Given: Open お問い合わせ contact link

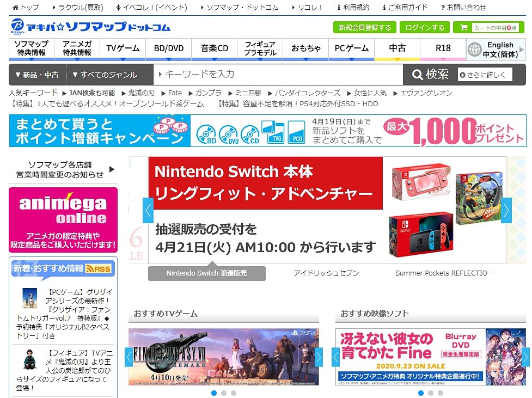Looking at the screenshot, I should [x=463, y=7].
